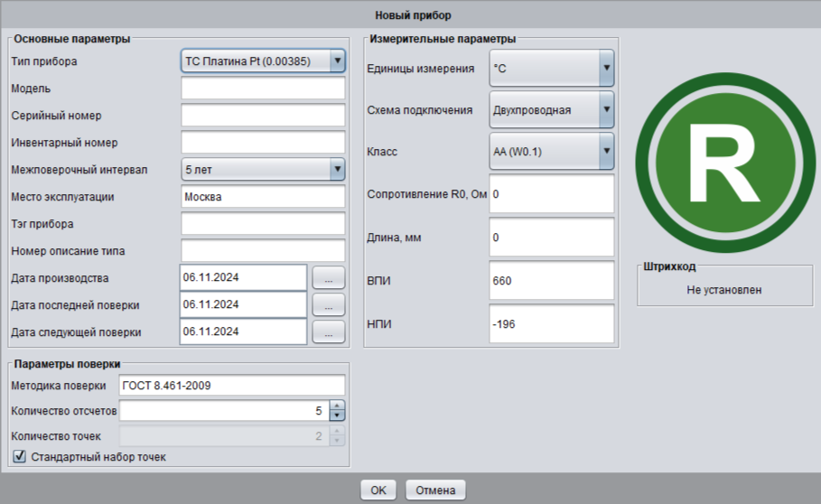
Task: Click the Модель input field
Action: tap(263, 89)
